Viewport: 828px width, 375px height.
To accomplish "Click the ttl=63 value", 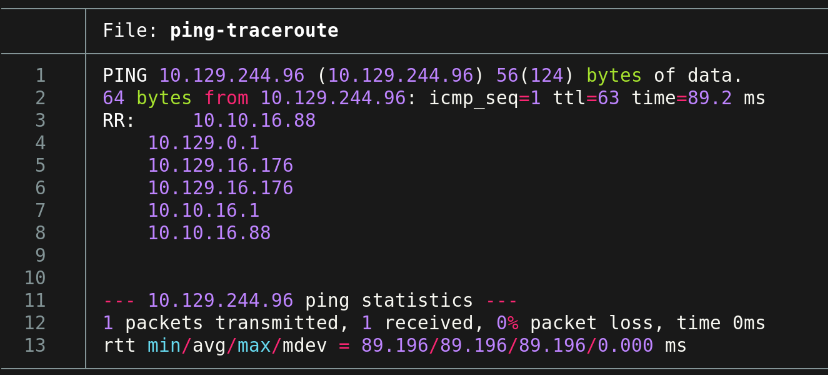I will tap(586, 98).
